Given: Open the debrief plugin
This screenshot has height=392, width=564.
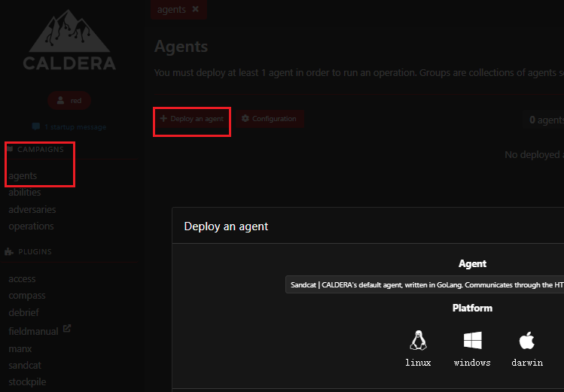Looking at the screenshot, I should (24, 312).
